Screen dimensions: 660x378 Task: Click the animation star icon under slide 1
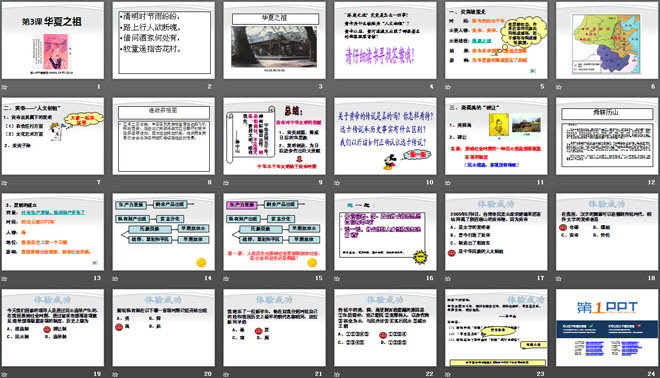[5, 87]
